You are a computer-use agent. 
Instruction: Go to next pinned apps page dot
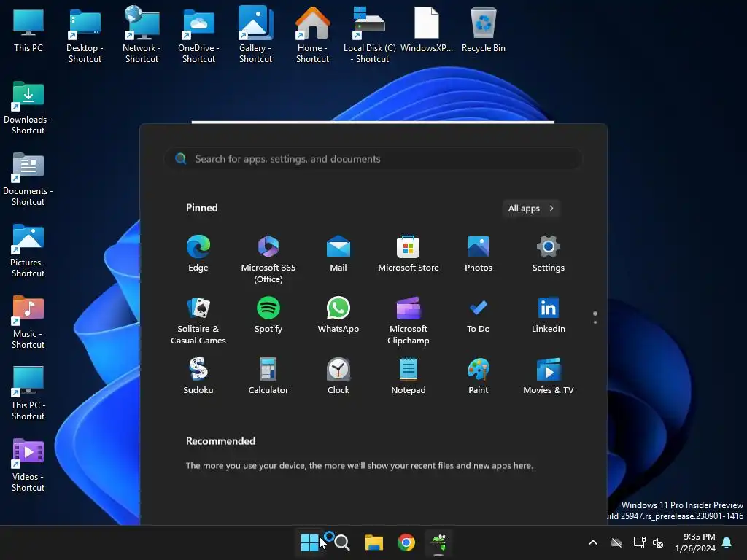coord(595,322)
